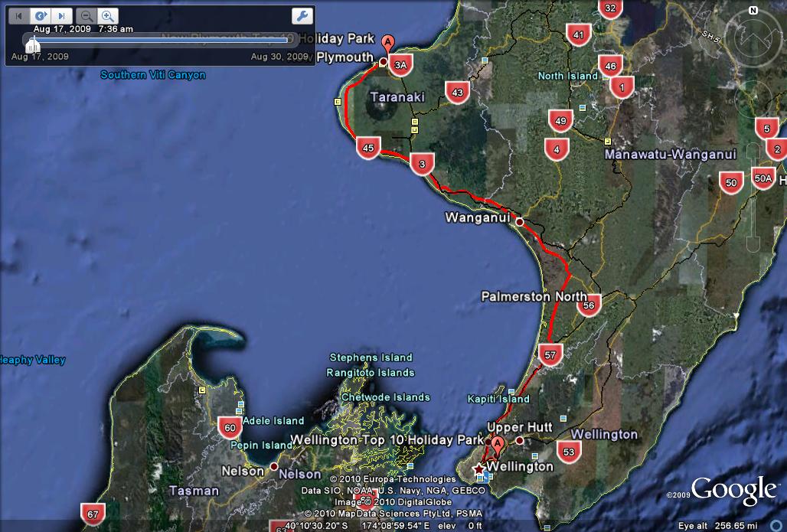The image size is (787, 532).
Task: Select placemark 60 near Adele Island
Action: 230,427
